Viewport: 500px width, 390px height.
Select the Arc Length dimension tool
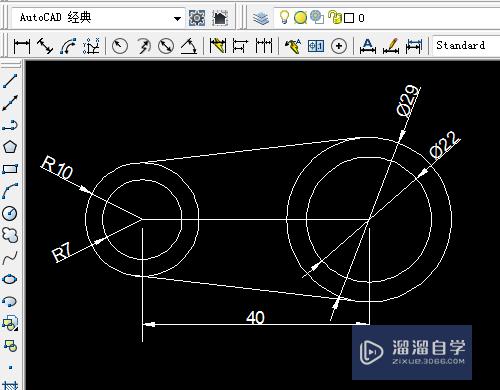(68, 46)
